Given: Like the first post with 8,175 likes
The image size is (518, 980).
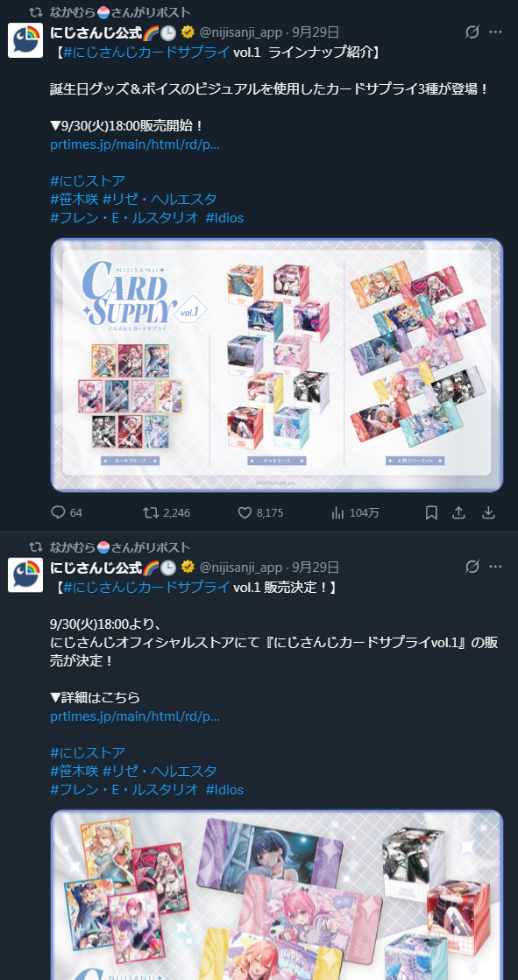Looking at the screenshot, I should coord(261,512).
